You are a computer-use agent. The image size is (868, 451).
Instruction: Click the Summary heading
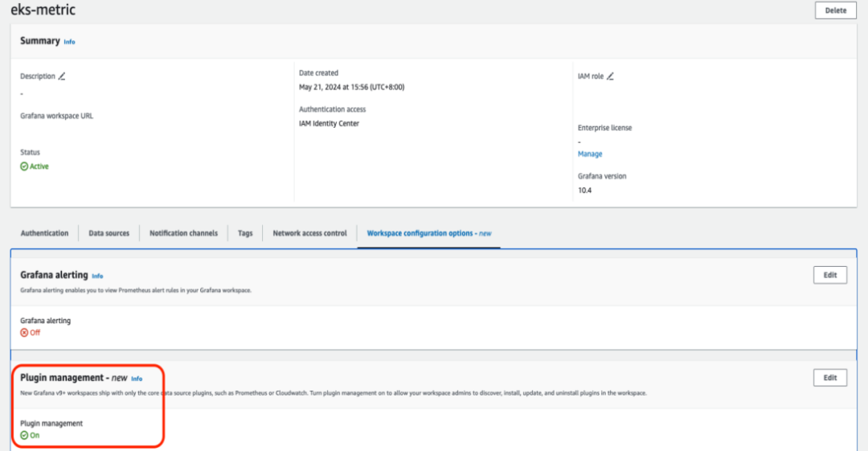40,40
